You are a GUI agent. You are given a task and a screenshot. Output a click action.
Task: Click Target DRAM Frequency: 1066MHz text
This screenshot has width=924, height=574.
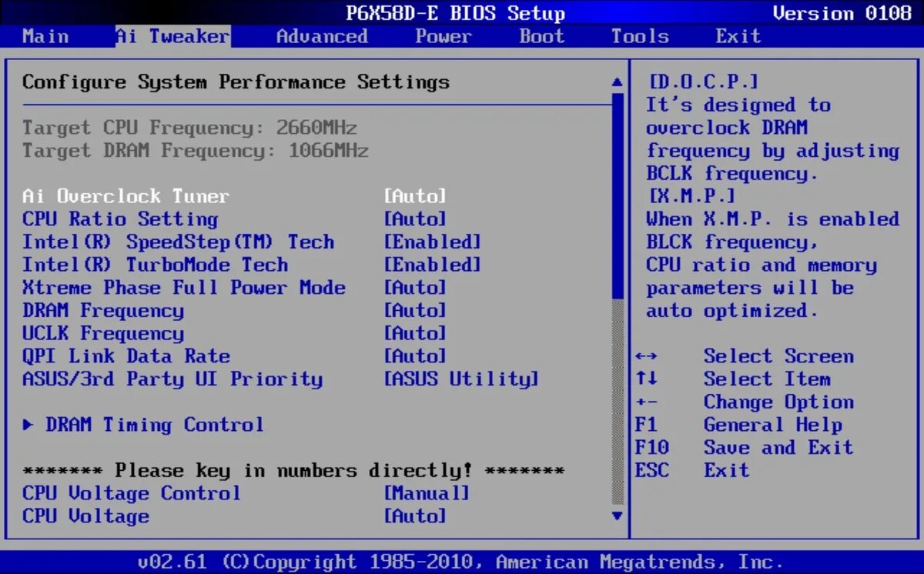196,151
